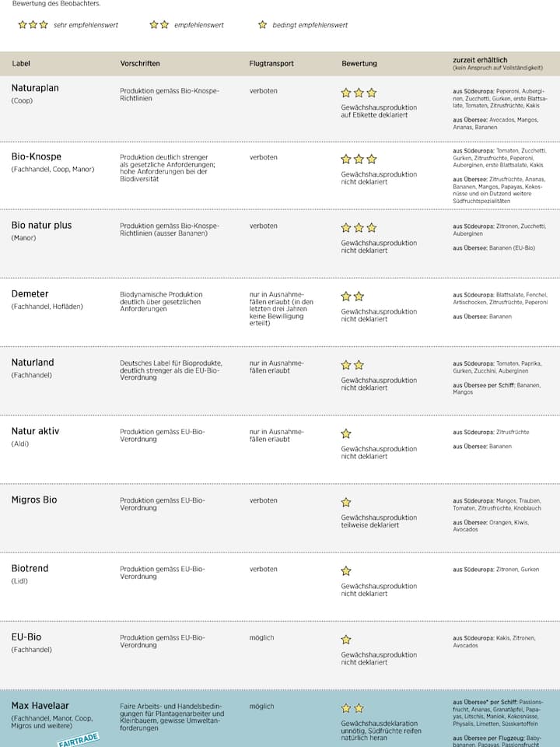Click the Biotrend label name
The image size is (560, 747).
[30, 568]
